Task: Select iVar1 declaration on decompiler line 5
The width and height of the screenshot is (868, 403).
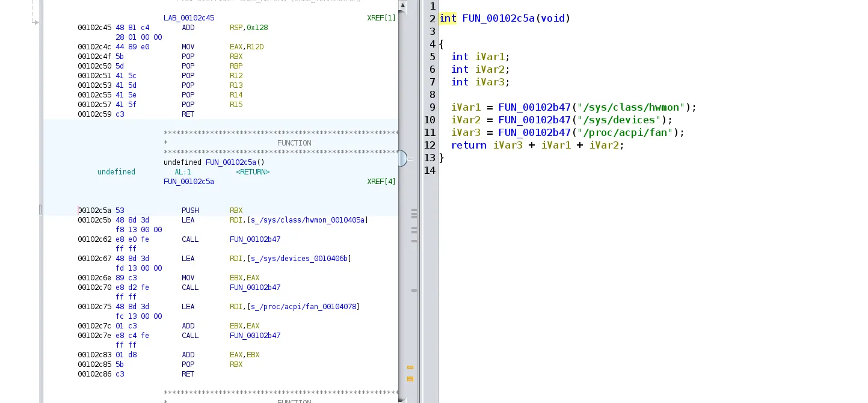Action: click(x=490, y=57)
